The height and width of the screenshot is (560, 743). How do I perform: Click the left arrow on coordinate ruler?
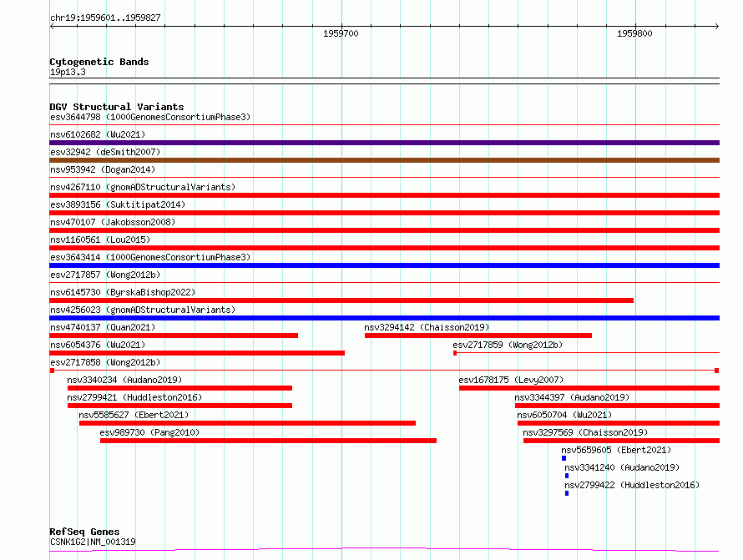point(52,26)
